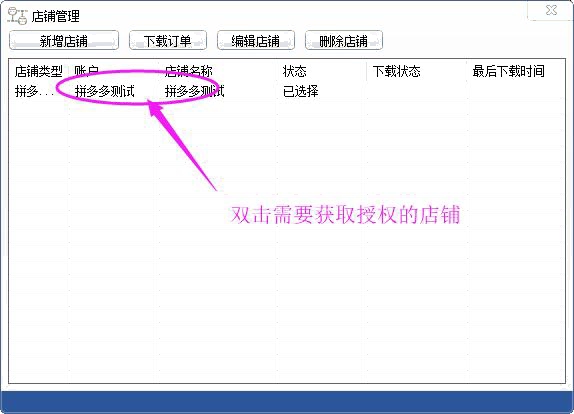Select the 拼多多测试 account cell
The height and width of the screenshot is (414, 574).
pyautogui.click(x=105, y=91)
